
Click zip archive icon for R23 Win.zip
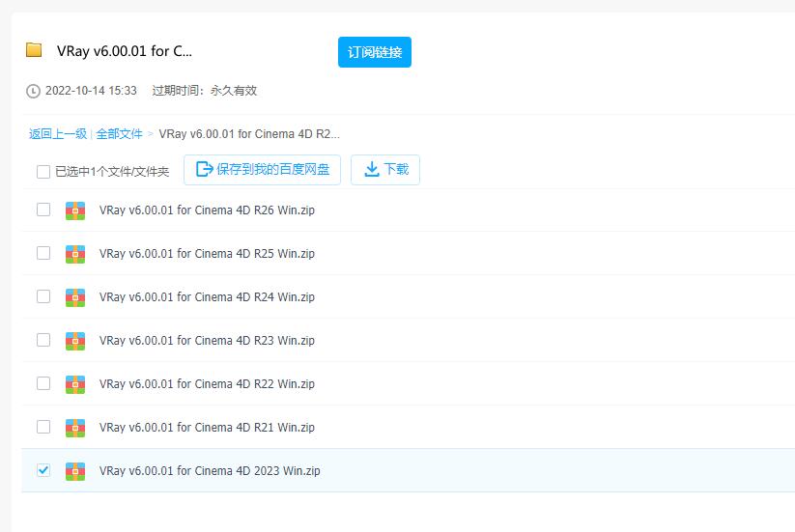coord(75,341)
